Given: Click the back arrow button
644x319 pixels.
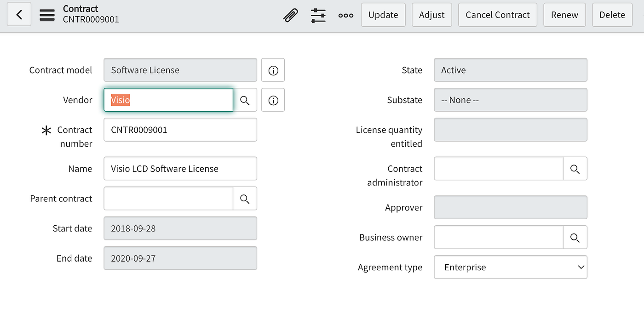Looking at the screenshot, I should click(19, 15).
